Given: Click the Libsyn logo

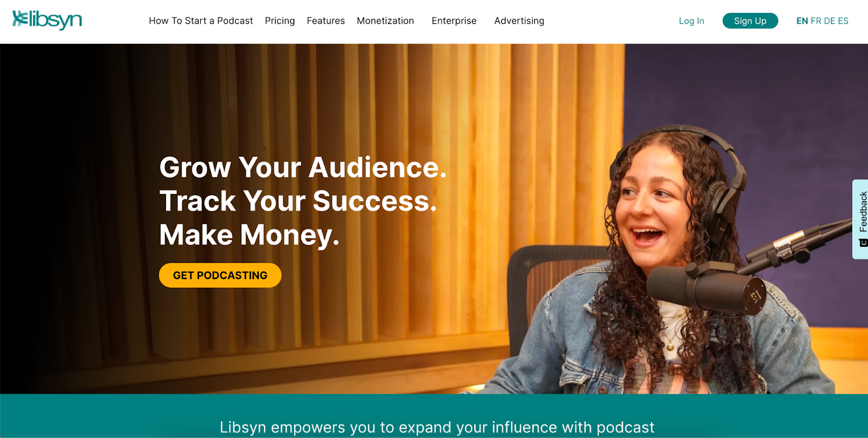Looking at the screenshot, I should coord(47,20).
